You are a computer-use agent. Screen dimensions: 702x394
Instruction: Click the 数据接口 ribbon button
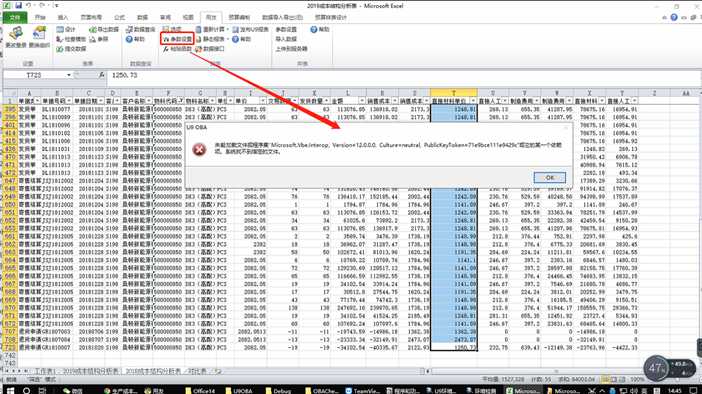click(210, 49)
